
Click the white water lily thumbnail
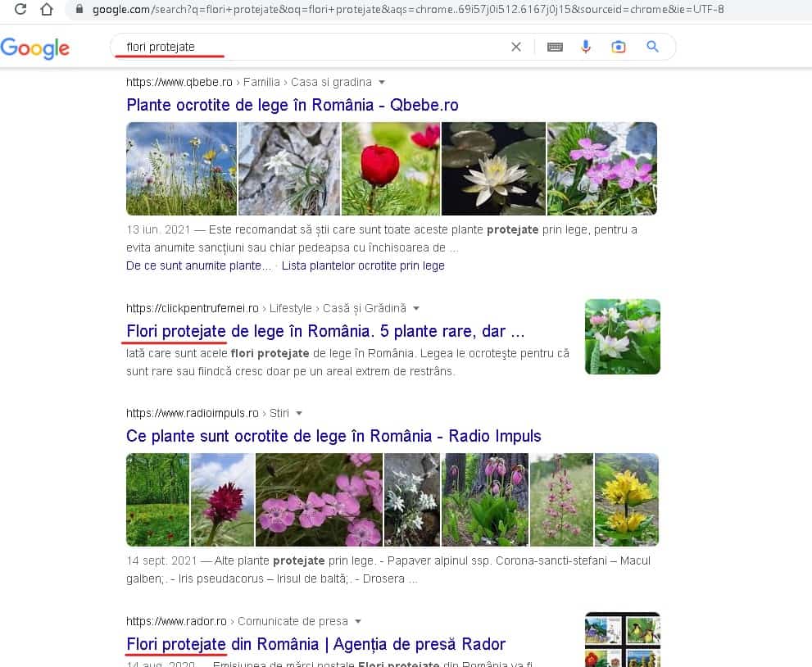click(493, 169)
